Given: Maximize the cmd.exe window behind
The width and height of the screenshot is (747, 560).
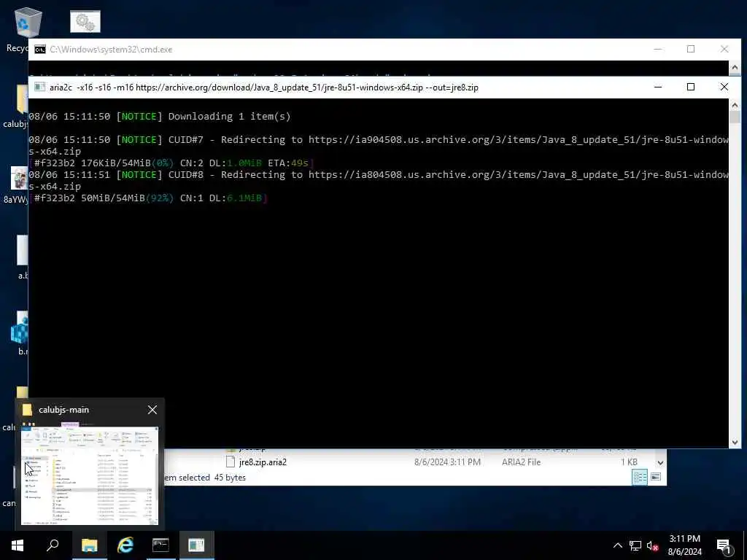Looking at the screenshot, I should pos(691,49).
